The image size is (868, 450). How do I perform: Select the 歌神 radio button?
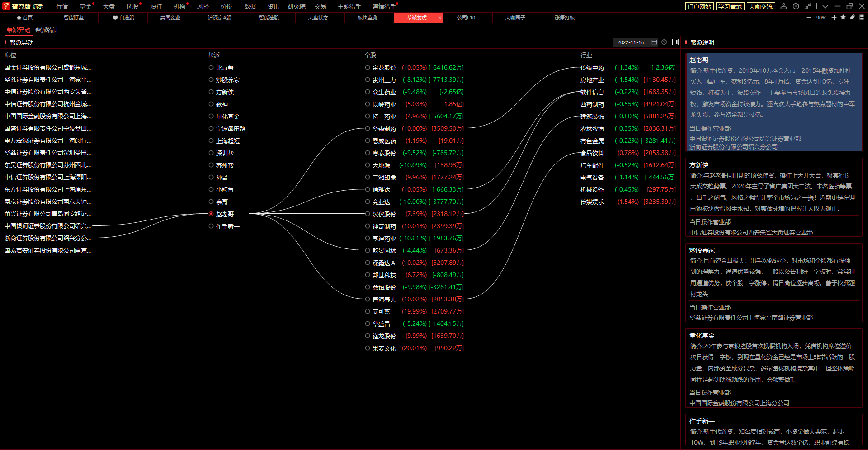(211, 104)
